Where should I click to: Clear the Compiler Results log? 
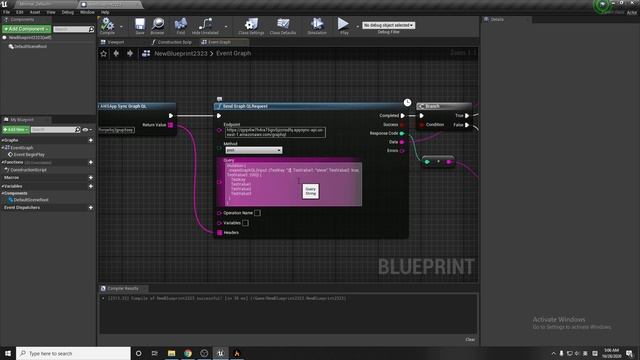pyautogui.click(x=470, y=340)
